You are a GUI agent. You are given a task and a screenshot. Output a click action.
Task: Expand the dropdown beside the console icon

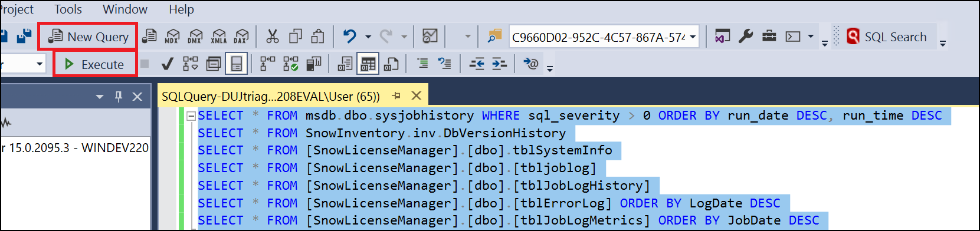pyautogui.click(x=811, y=37)
